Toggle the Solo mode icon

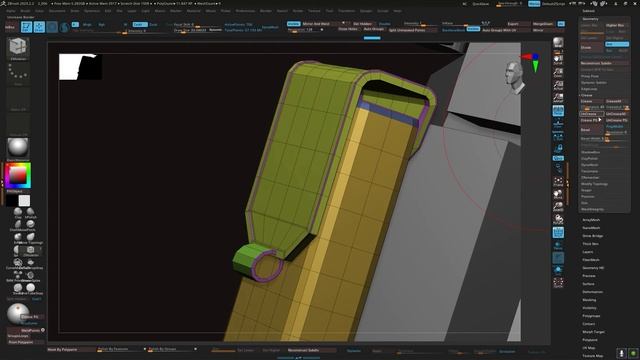point(558,270)
